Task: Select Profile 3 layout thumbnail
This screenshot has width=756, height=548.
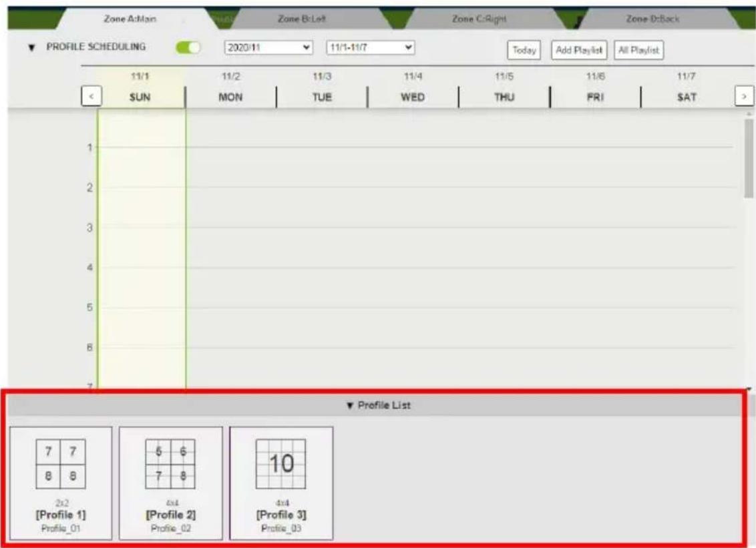Action: coord(280,464)
